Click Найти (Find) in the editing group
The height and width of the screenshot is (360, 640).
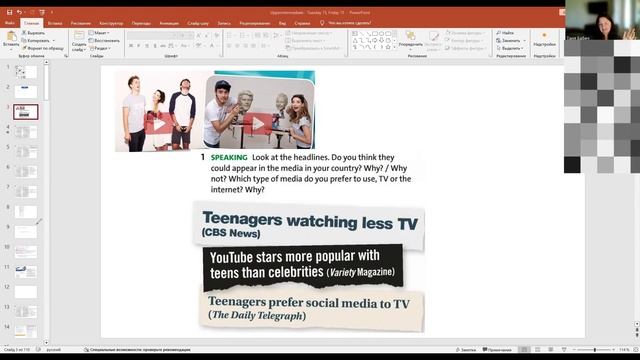pos(505,33)
